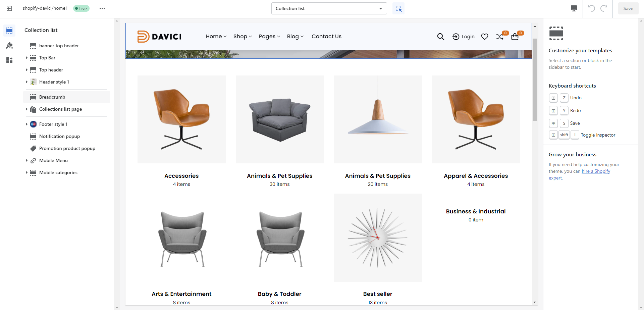Select the Breadcrumb section in sidebar
644x310 pixels.
point(52,97)
